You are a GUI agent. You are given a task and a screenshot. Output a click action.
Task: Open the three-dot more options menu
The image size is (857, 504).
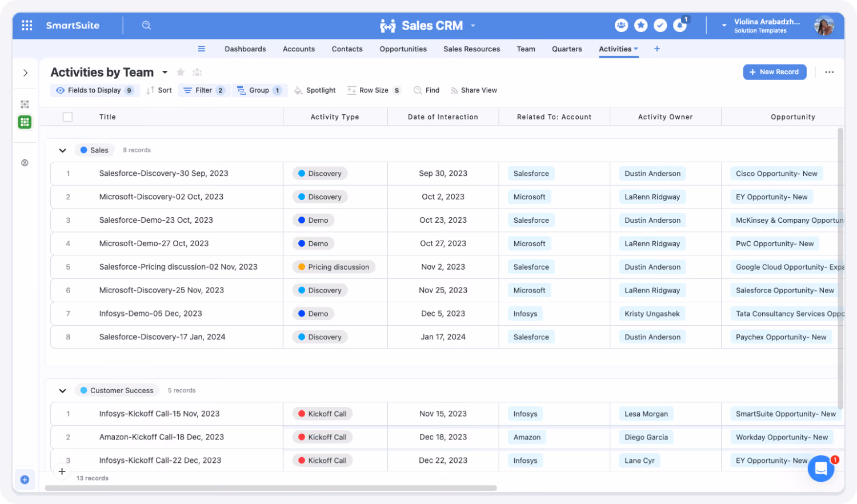click(829, 72)
